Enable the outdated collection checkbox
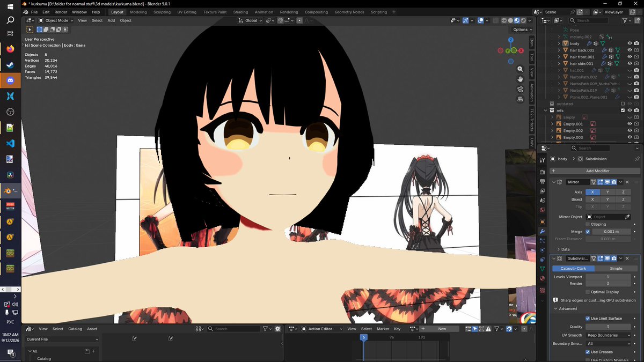The width and height of the screenshot is (644, 362). tap(623, 104)
